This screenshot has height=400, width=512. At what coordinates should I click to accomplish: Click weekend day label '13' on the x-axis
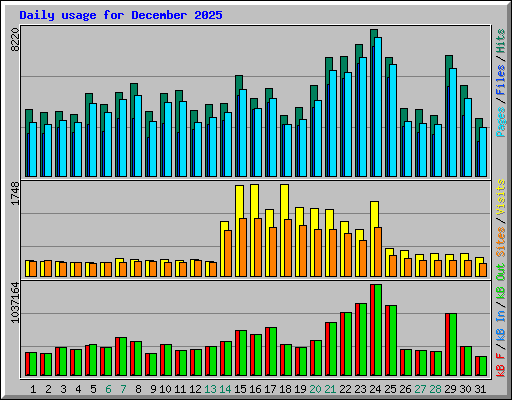pos(210,389)
